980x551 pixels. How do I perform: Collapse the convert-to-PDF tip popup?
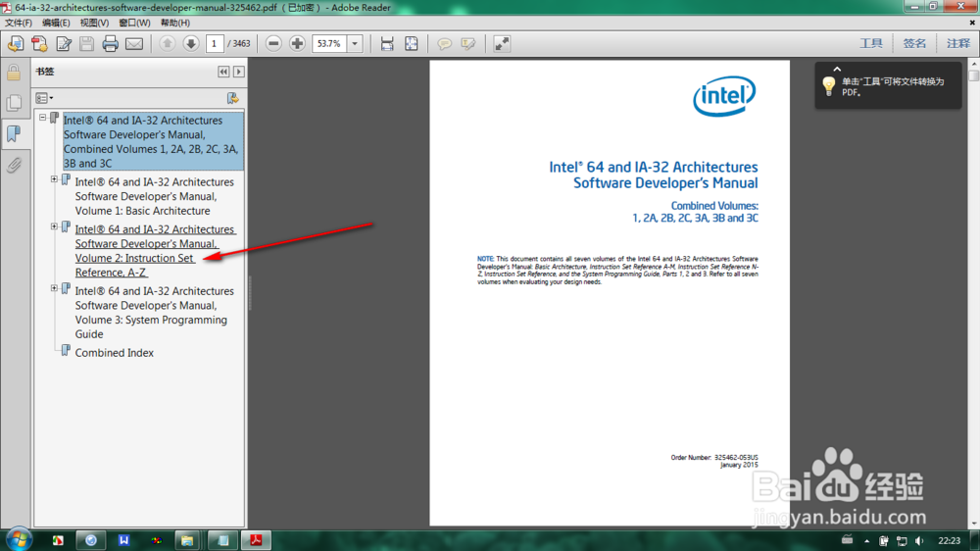tap(837, 70)
